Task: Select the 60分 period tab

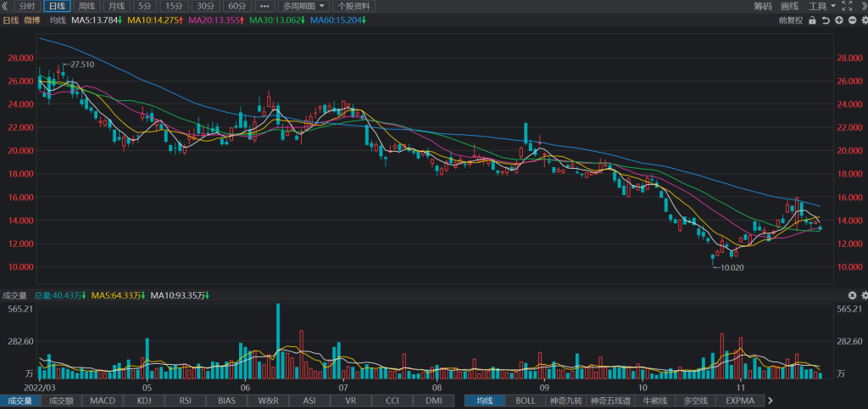Action: click(237, 6)
